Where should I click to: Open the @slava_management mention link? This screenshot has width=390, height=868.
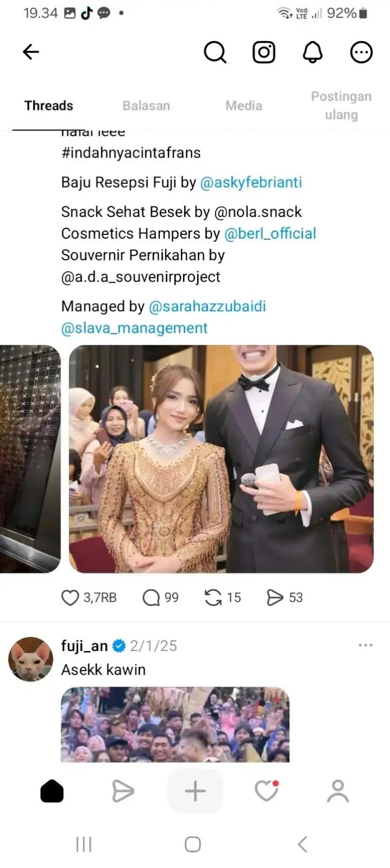[x=134, y=328]
